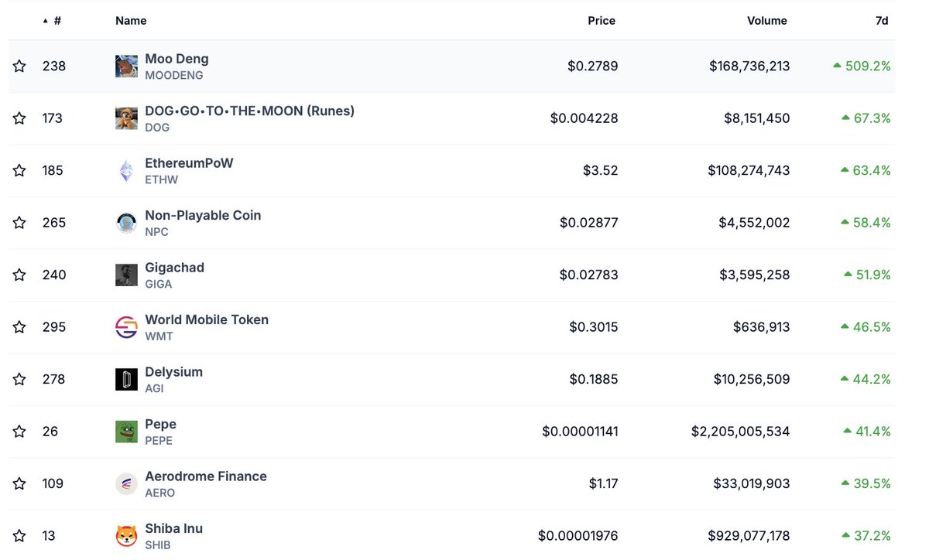
Task: Click the 509.2% seven-day change
Action: click(862, 67)
